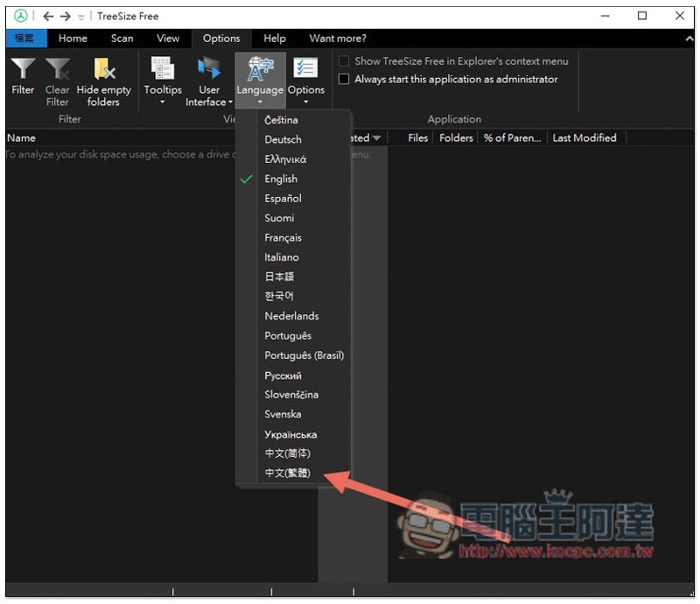Open the Home ribbon tab
This screenshot has width=700, height=604.
coord(73,39)
